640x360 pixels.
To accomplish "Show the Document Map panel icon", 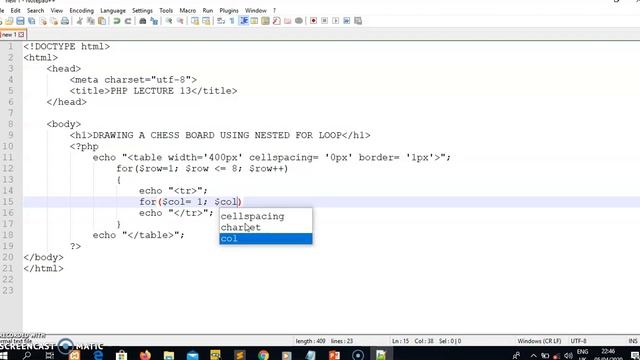I will [265, 21].
